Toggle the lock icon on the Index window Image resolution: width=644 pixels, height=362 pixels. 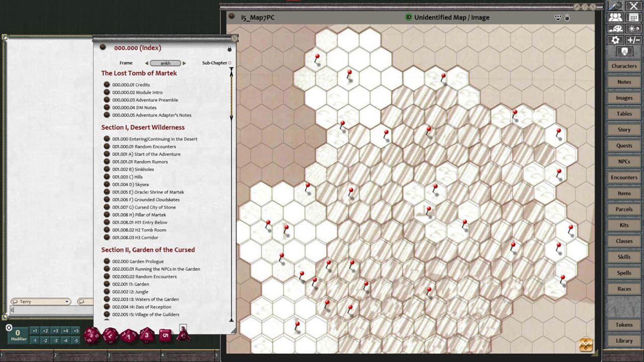coord(229,48)
